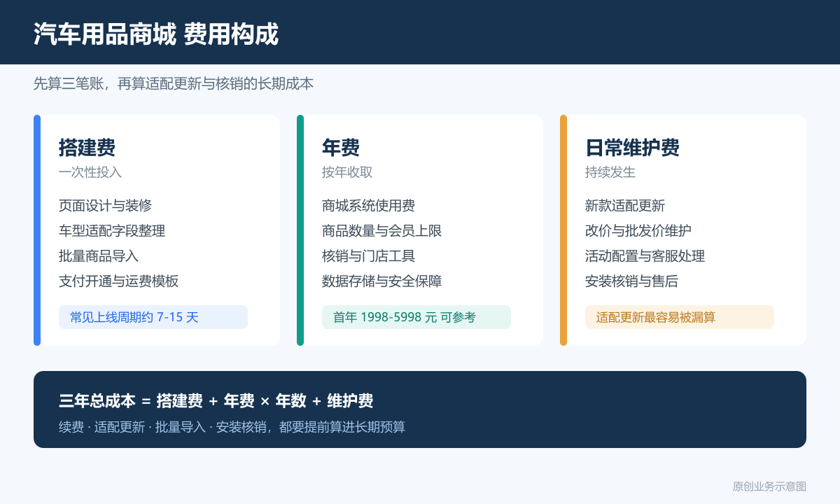Image resolution: width=840 pixels, height=504 pixels.
Task: Click the badge 常见上线周期约 7-15 天
Action: [153, 317]
